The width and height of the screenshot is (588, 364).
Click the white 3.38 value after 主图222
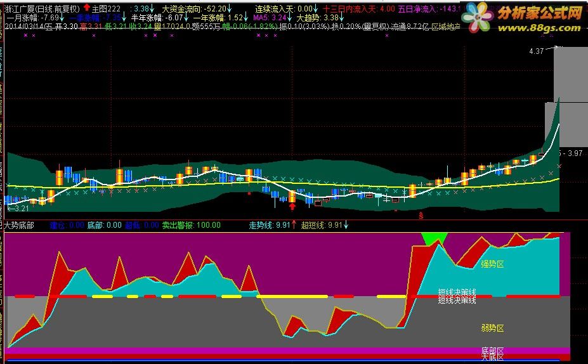pos(141,9)
